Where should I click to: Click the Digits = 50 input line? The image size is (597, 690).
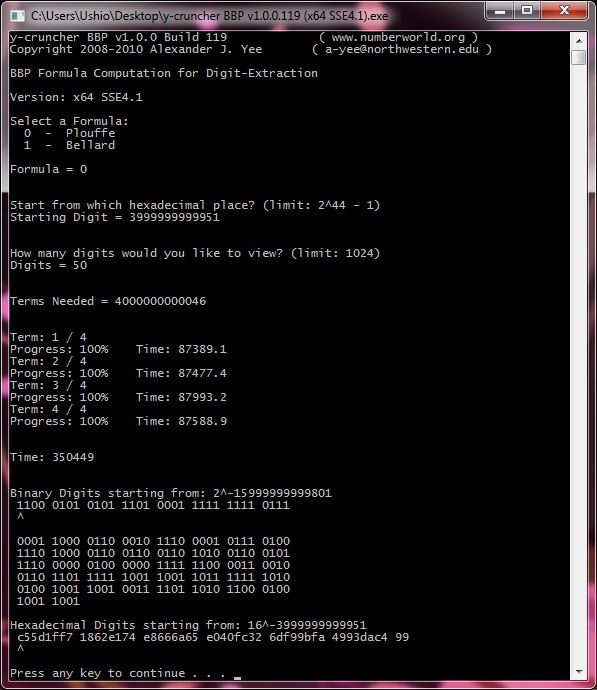[x=48, y=265]
